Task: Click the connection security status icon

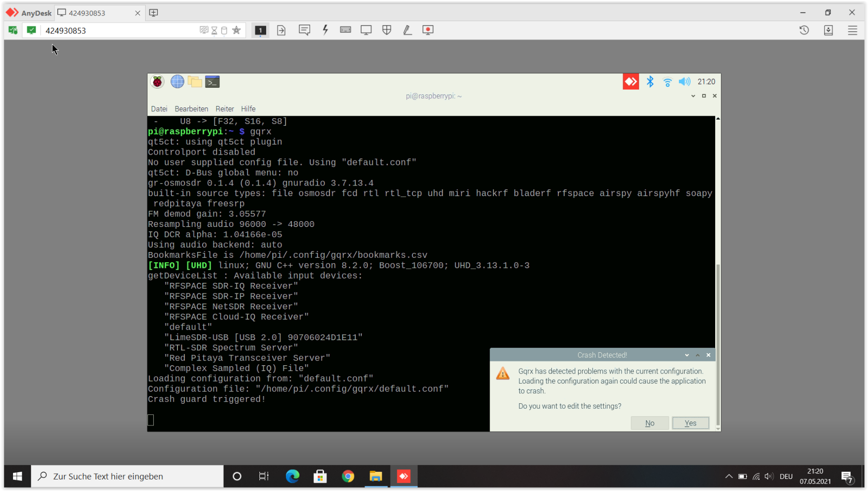Action: (x=13, y=30)
